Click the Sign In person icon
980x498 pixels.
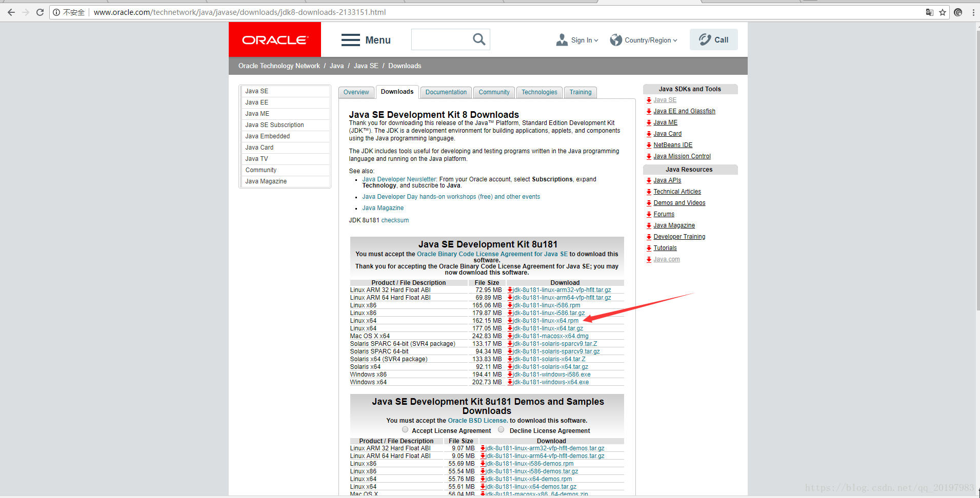click(562, 40)
